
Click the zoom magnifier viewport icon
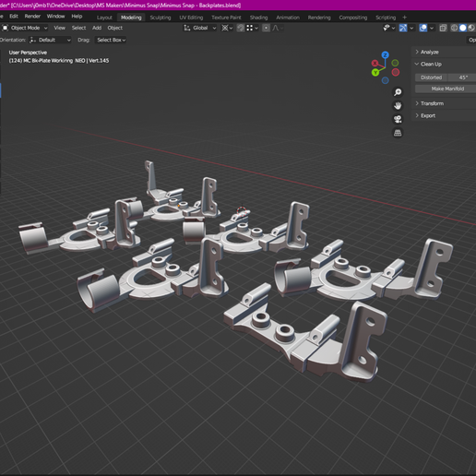(x=398, y=92)
